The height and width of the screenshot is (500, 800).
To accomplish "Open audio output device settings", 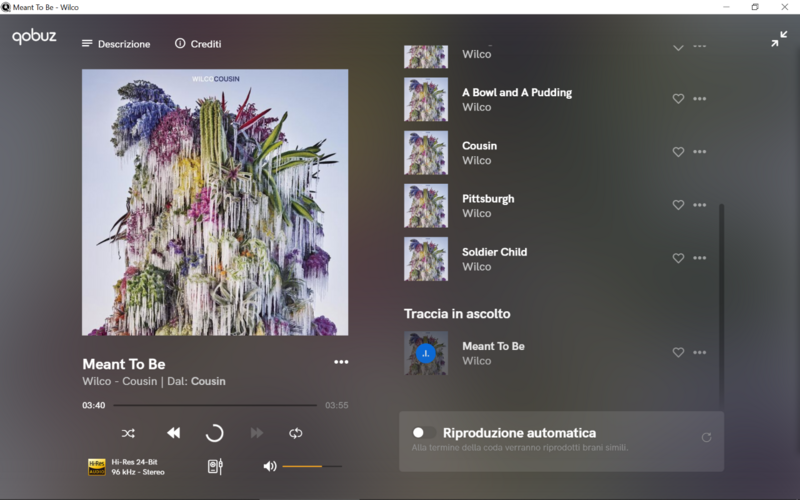I will pos(215,466).
